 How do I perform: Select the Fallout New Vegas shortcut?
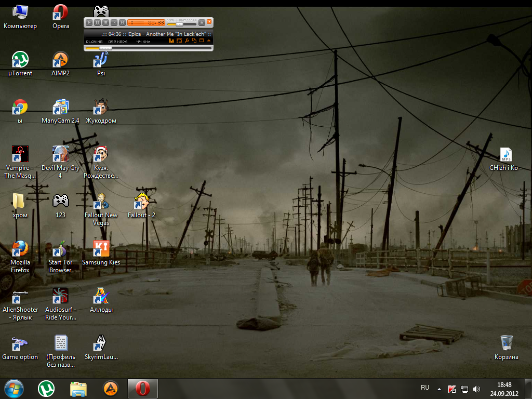(x=101, y=209)
